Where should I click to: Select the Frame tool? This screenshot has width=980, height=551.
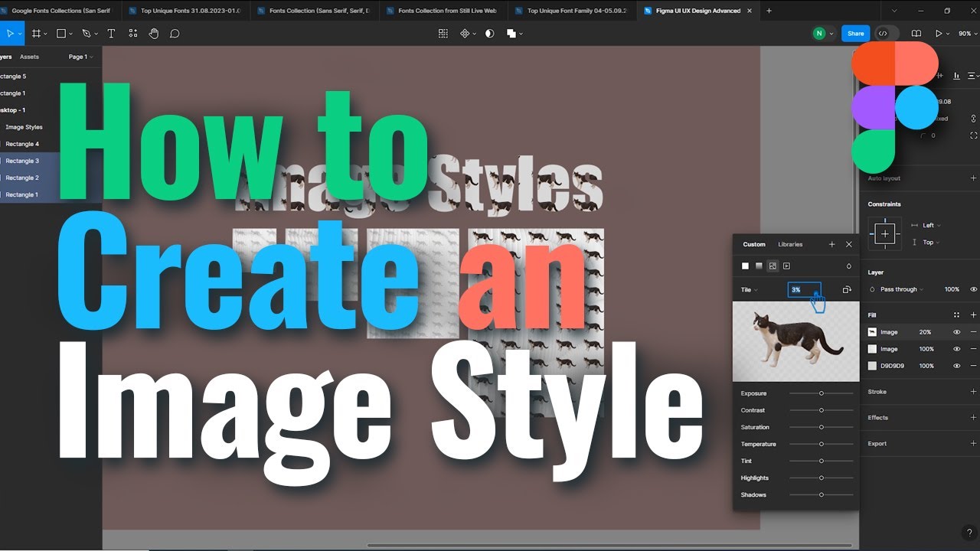36,34
